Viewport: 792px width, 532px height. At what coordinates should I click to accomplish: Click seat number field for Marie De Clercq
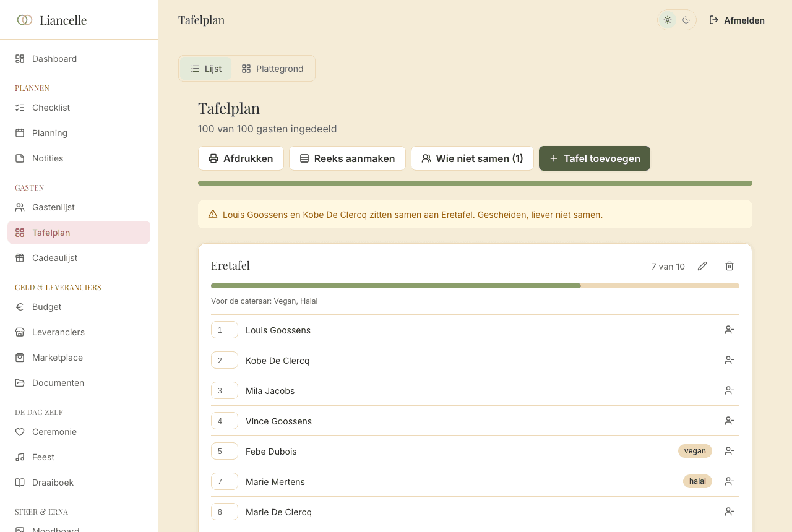point(225,512)
